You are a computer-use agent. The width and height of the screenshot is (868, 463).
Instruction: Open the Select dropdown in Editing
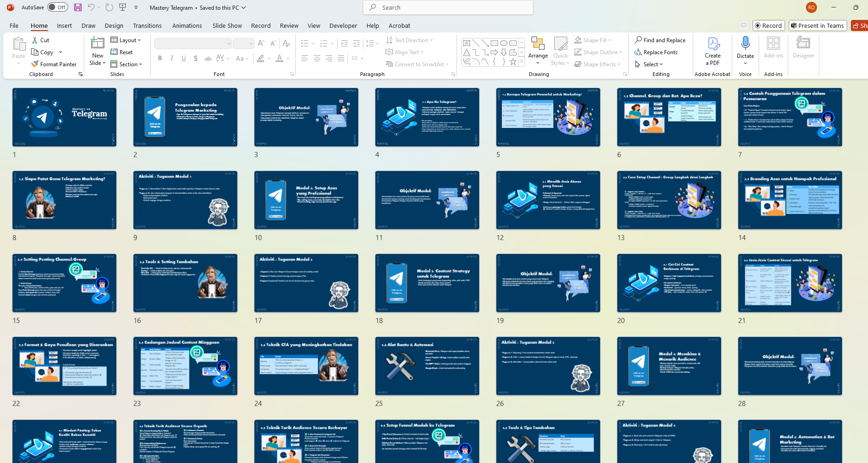point(649,64)
